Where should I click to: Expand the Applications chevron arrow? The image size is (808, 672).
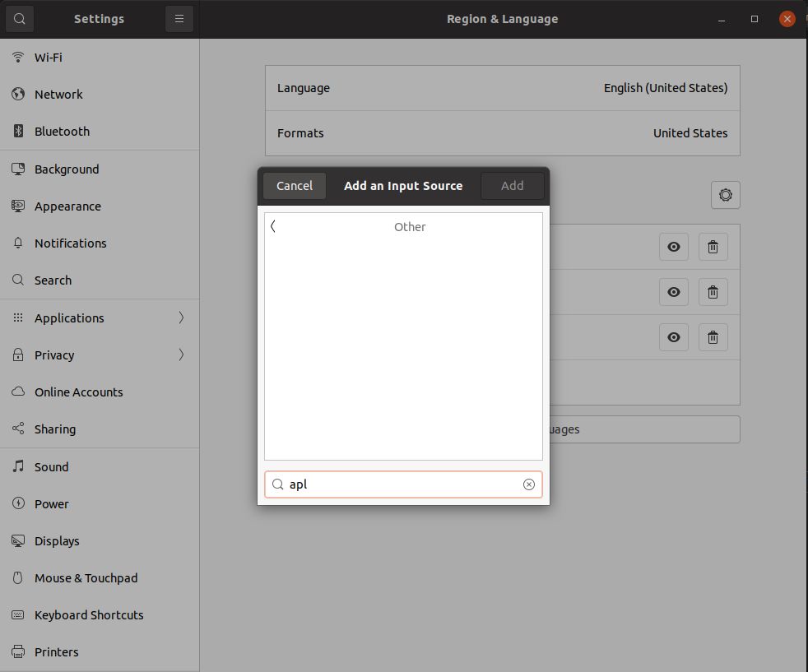pyautogui.click(x=181, y=317)
